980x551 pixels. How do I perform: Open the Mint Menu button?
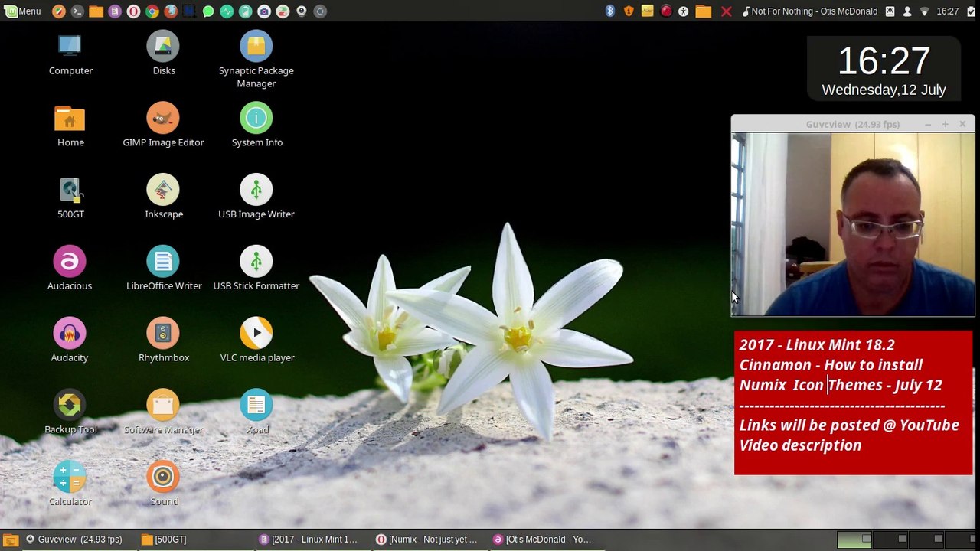click(22, 11)
